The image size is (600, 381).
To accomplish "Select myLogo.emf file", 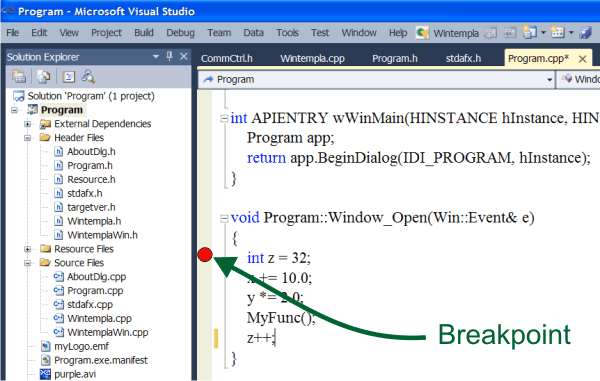I will 81,347.
